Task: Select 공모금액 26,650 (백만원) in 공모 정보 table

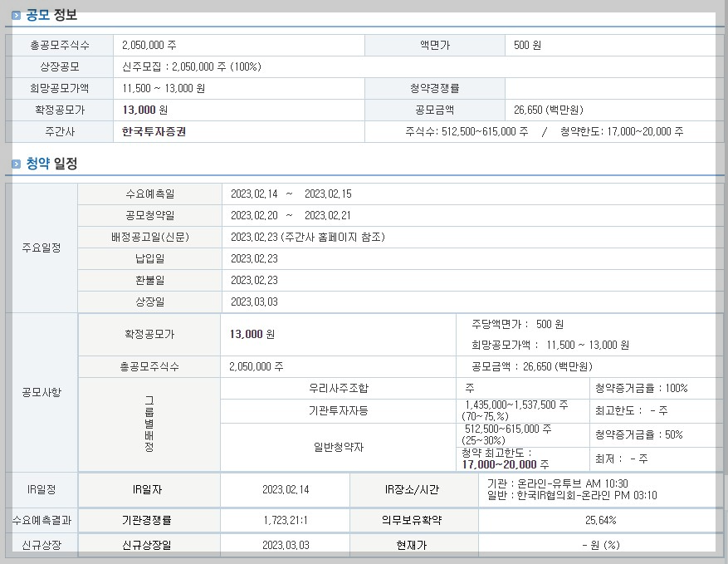Action: point(549,110)
